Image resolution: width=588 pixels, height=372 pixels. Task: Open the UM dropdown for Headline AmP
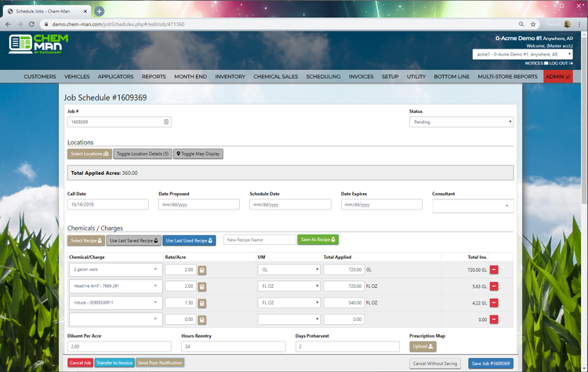coord(289,286)
